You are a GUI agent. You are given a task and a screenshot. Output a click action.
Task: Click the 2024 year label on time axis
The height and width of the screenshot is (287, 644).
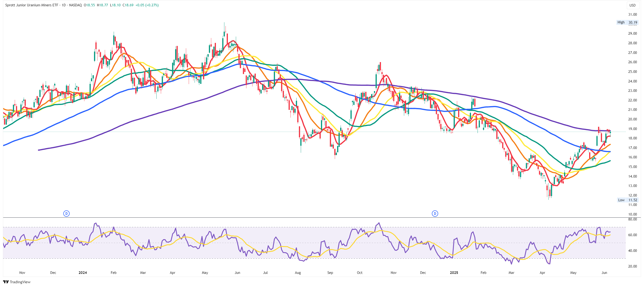point(83,272)
